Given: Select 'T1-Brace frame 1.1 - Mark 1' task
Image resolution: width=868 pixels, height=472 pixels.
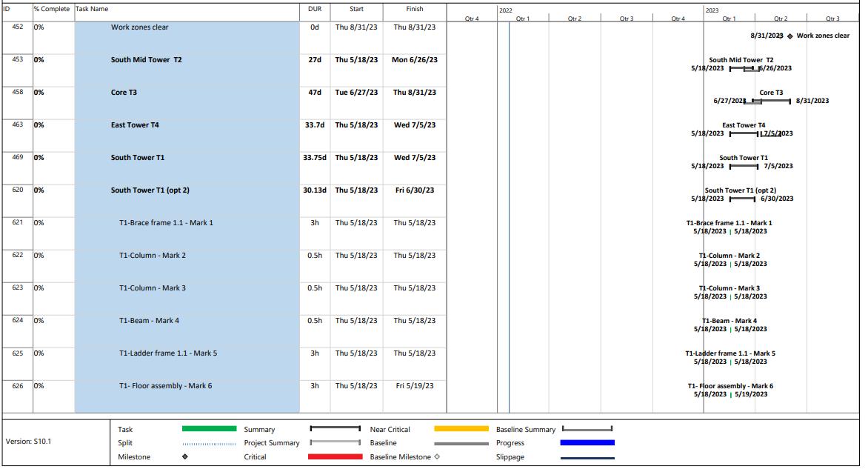Looking at the screenshot, I should 166,223.
